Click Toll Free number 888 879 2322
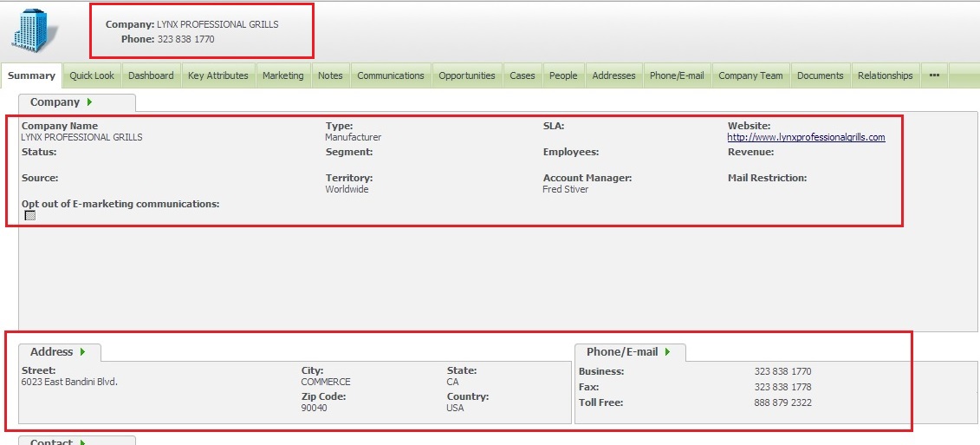The width and height of the screenshot is (980, 445). (783, 402)
